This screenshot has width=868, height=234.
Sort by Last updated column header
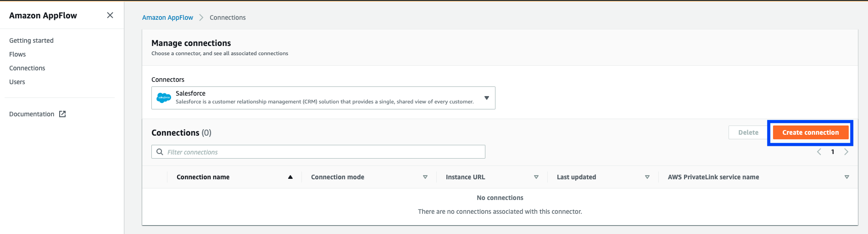point(576,177)
